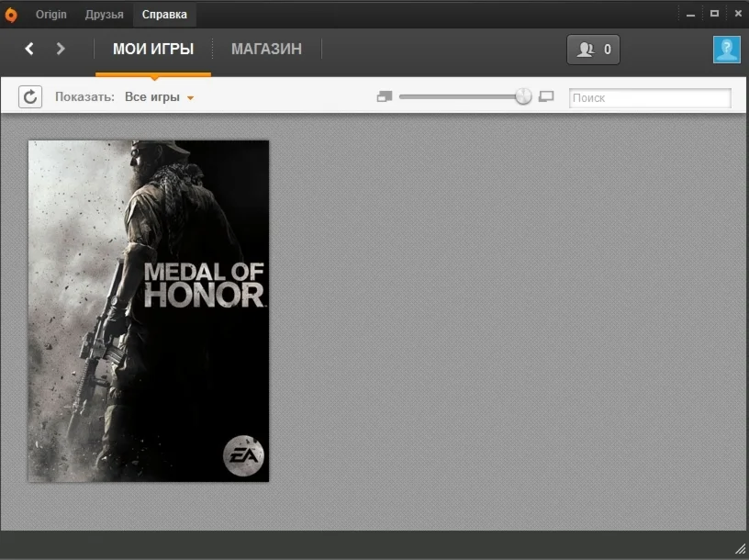Screen dimensions: 749x560
Task: Click the Поиск search field
Action: pyautogui.click(x=649, y=97)
